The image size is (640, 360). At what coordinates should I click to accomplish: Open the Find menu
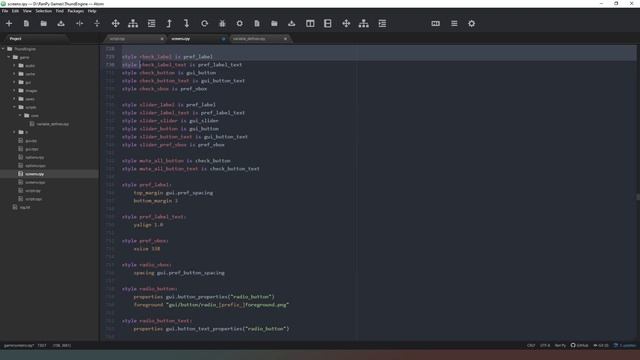click(x=60, y=11)
